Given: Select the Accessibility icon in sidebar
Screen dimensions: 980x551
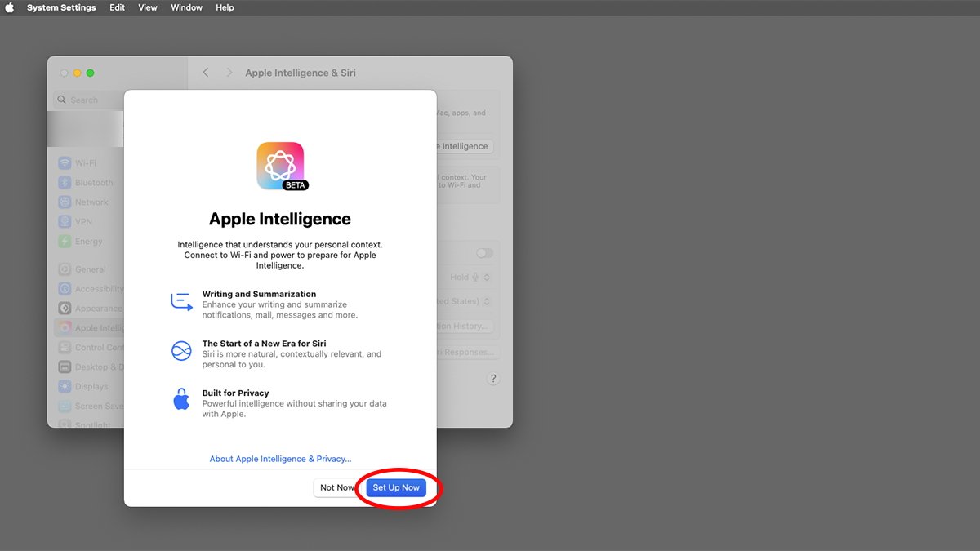Looking at the screenshot, I should click(x=65, y=288).
